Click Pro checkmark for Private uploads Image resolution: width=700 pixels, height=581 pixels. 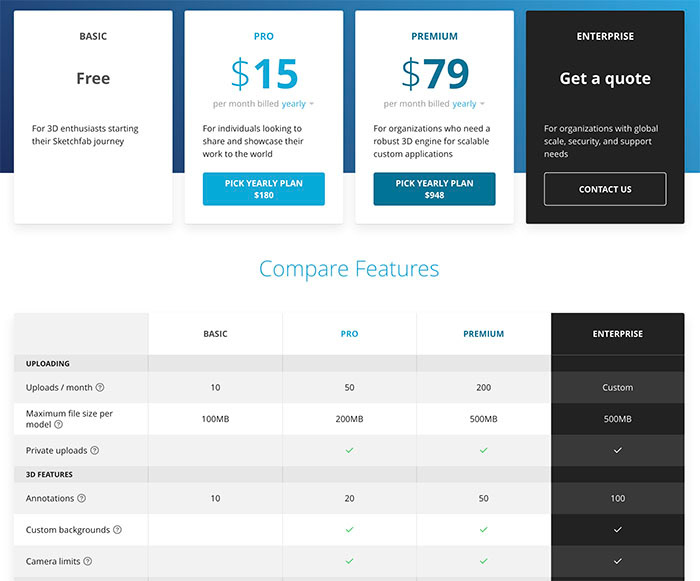tap(350, 450)
